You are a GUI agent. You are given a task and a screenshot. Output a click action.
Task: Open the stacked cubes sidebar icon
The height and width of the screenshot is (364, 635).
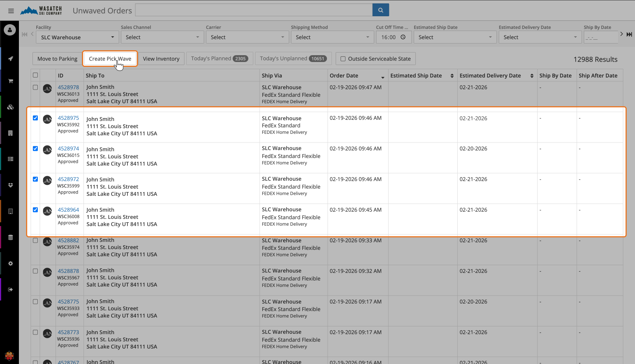coord(11,107)
